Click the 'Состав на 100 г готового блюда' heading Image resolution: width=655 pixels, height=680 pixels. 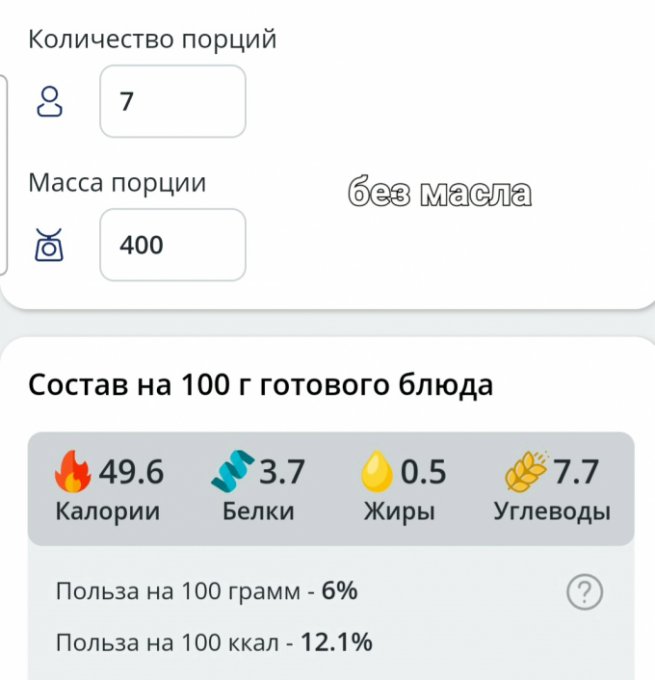coord(260,385)
